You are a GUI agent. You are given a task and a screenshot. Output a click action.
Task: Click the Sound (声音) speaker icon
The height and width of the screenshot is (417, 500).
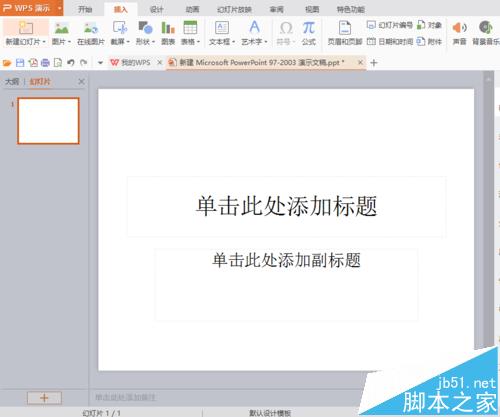pyautogui.click(x=459, y=28)
